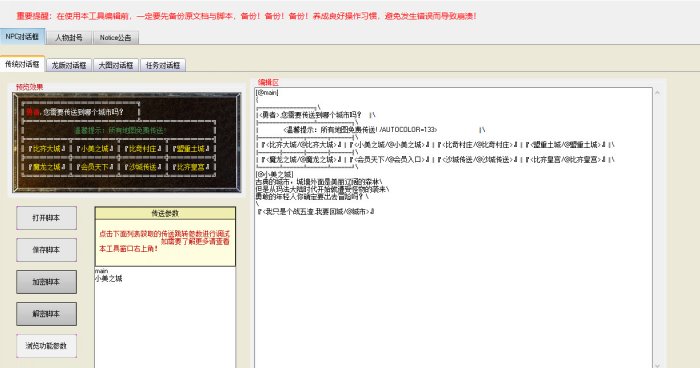Image resolution: width=700 pixels, height=368 pixels.
Task: Click the 比齐皇宫 link in preview
Action: click(x=191, y=167)
